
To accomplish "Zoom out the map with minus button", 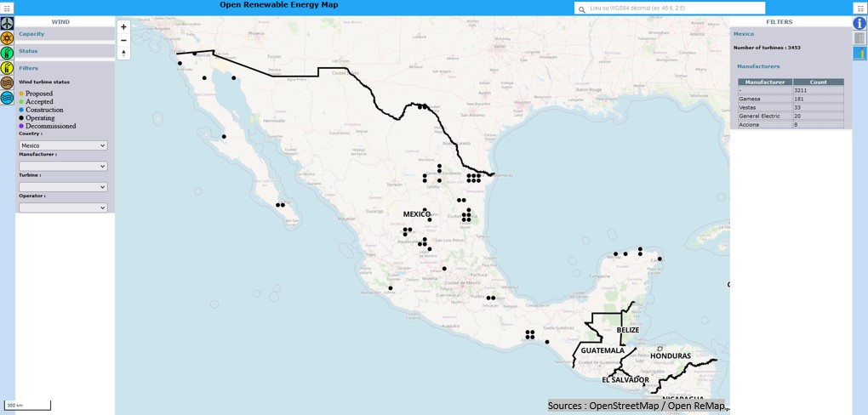I will tap(123, 40).
